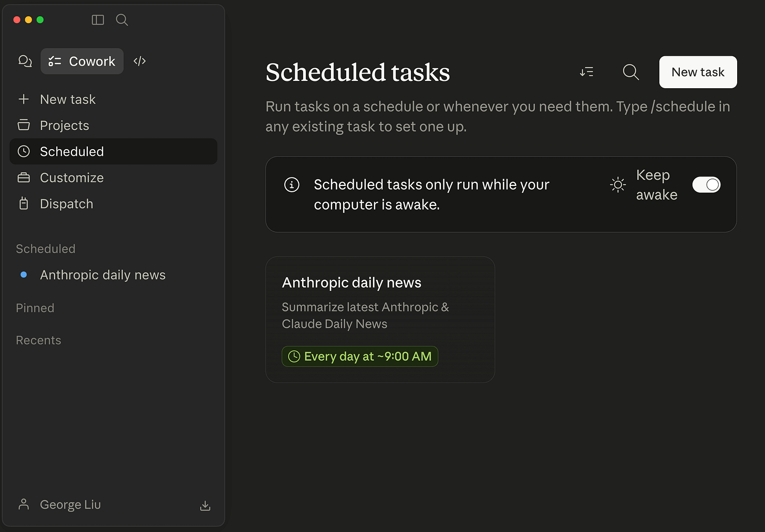Open the George Liu account menu

pos(70,505)
